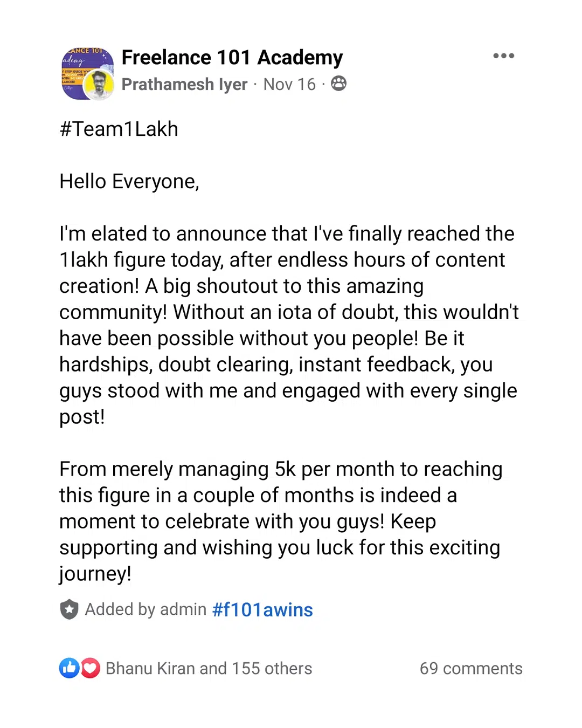The image size is (582, 728).
Task: Click the paragraph starting From merely managing 5k
Action: tap(281, 521)
